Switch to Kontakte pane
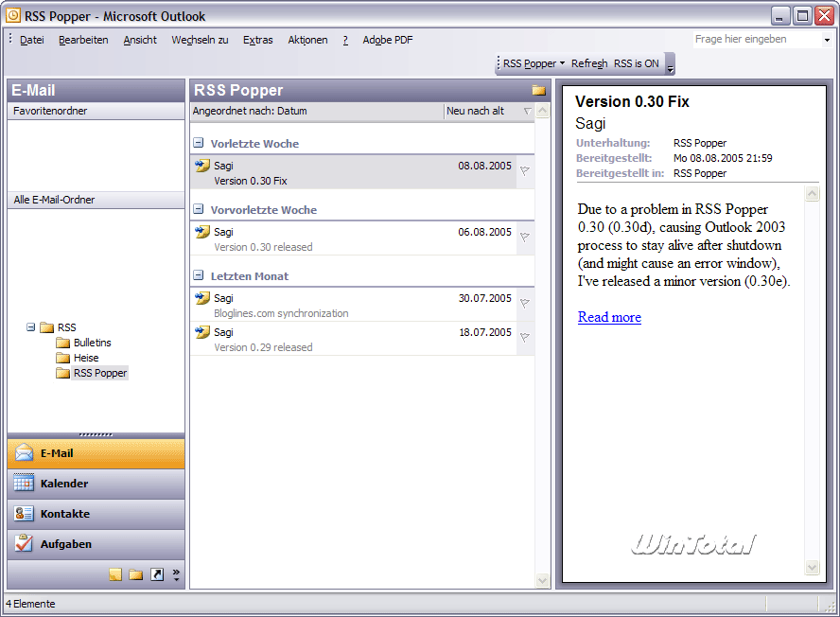840x617 pixels. click(x=96, y=514)
